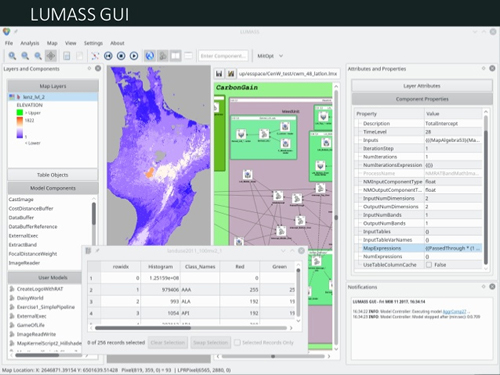Click the Enter Component search field
Viewport: 500px width, 375px height.
click(223, 56)
